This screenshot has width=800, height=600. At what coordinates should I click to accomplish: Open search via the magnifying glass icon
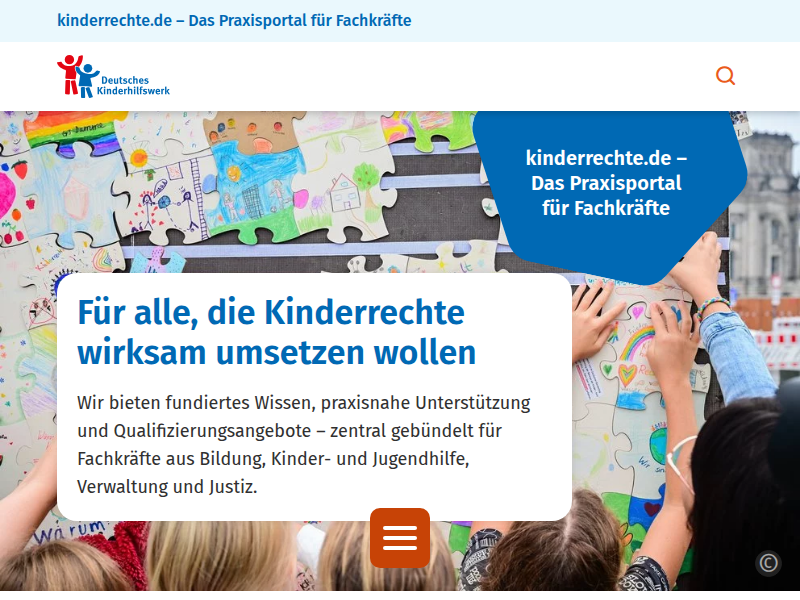coord(725,74)
